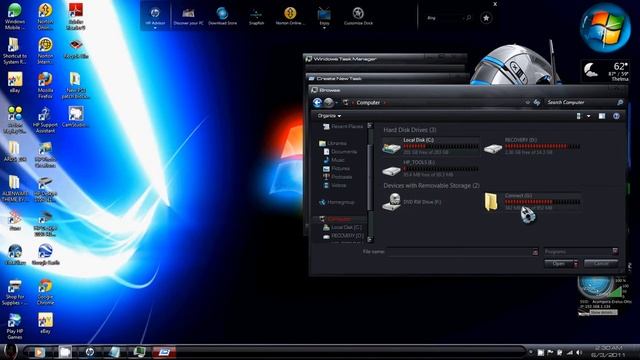Open Customize Dock icon
The height and width of the screenshot is (360, 640).
tap(358, 16)
